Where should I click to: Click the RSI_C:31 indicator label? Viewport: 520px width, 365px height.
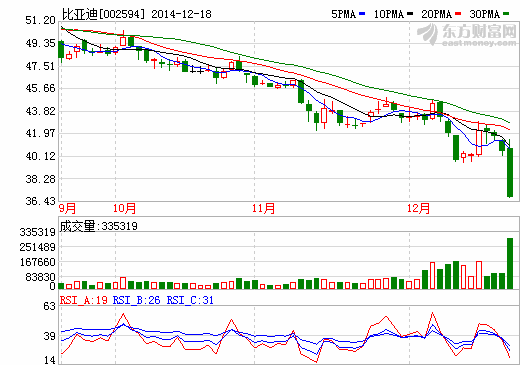click(190, 300)
